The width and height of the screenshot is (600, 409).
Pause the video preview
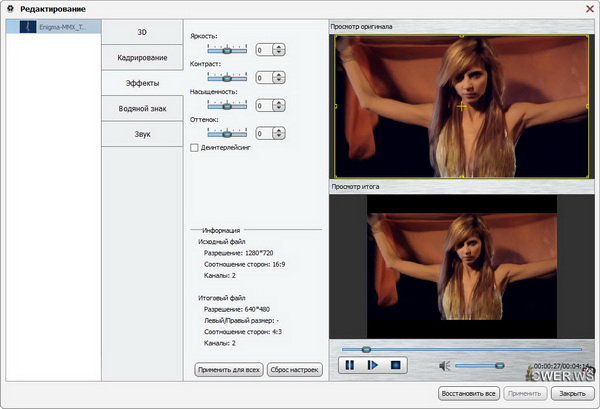[350, 366]
